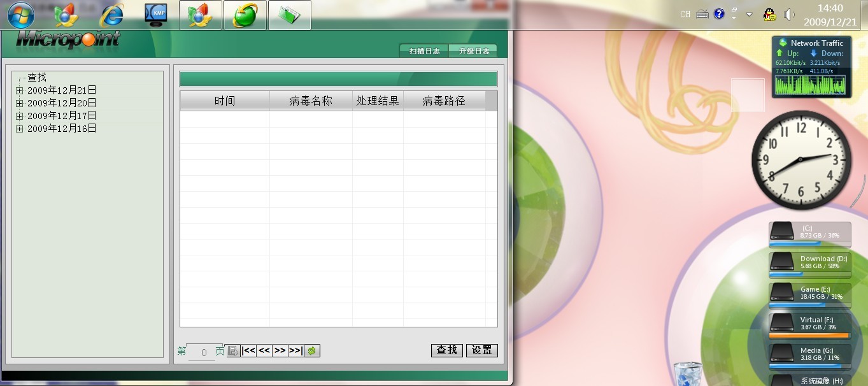Click the 查找 button at bottom right

[x=447, y=350]
